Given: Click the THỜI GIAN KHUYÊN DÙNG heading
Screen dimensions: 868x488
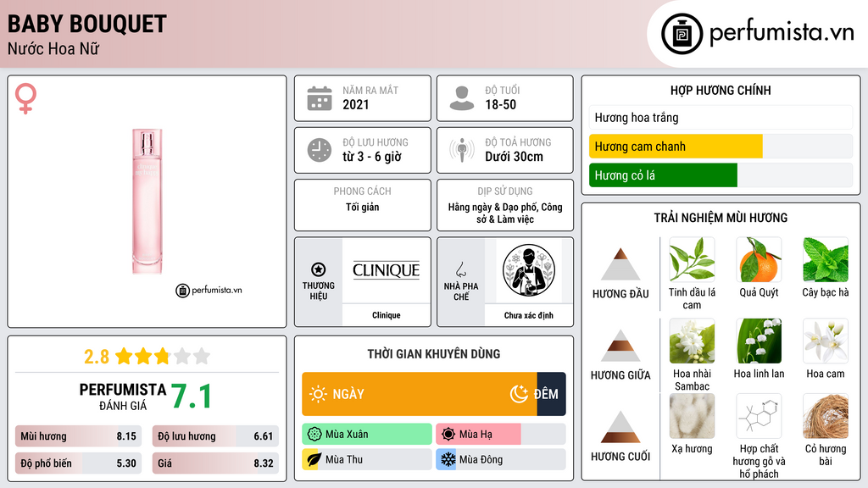Looking at the screenshot, I should [434, 354].
